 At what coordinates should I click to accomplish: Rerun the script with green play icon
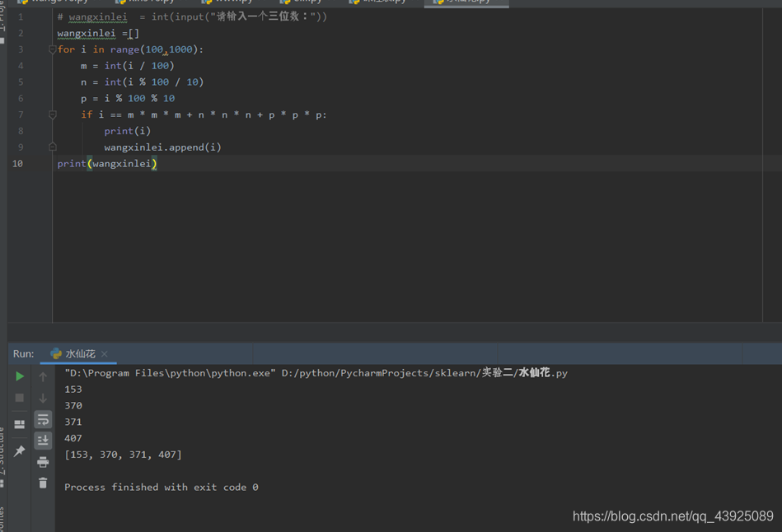point(20,376)
